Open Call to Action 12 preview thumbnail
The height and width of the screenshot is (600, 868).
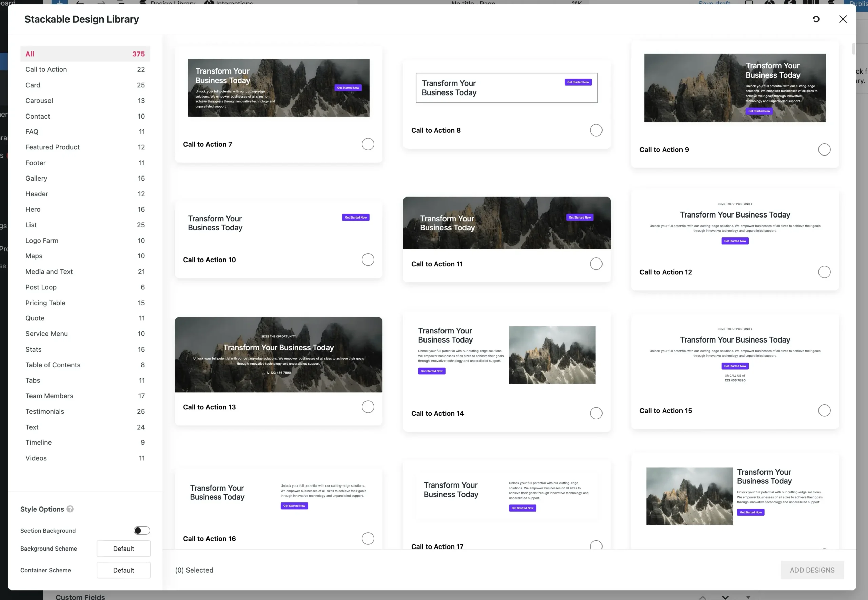coord(735,223)
